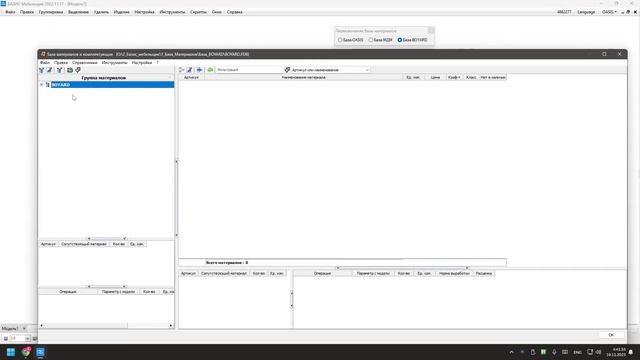The width and height of the screenshot is (640, 360).
Task: Open Группировка menu in main menu bar
Action: tap(51, 12)
